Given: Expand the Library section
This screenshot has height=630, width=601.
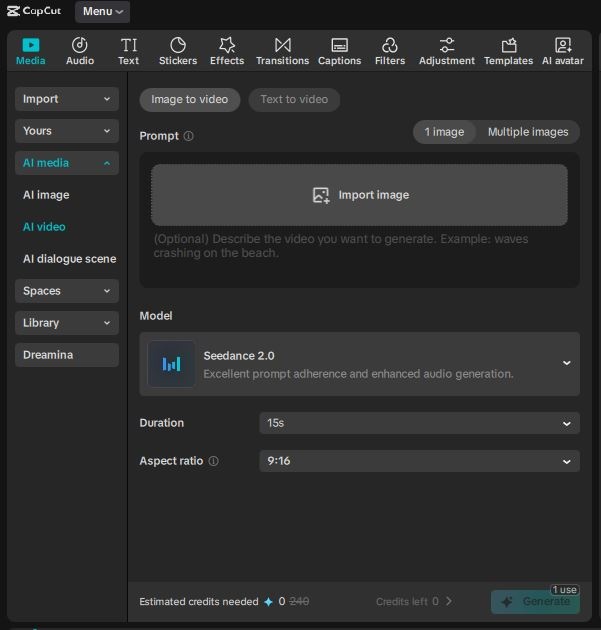Looking at the screenshot, I should click(67, 323).
